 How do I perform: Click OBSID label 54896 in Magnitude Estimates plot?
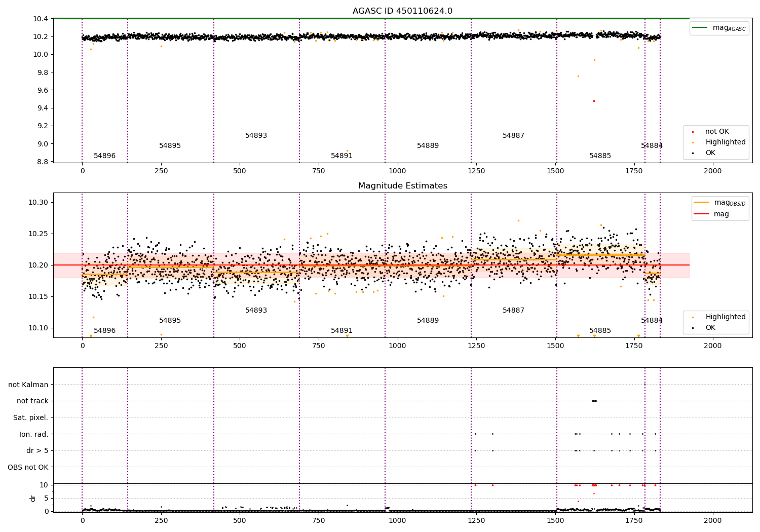click(105, 331)
